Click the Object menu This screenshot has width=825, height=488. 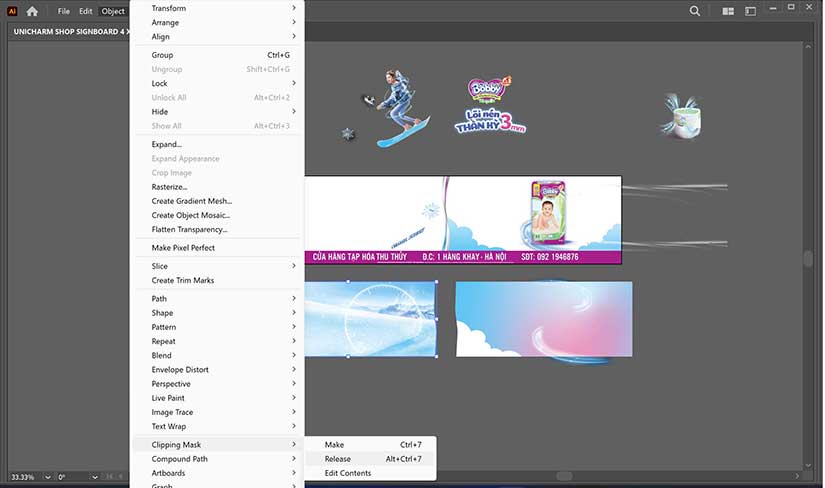pos(113,11)
